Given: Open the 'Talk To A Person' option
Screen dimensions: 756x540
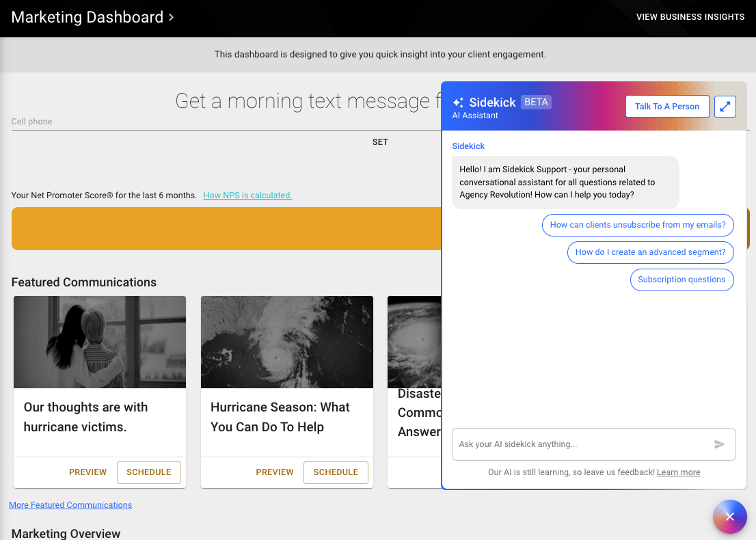Looking at the screenshot, I should pos(667,106).
